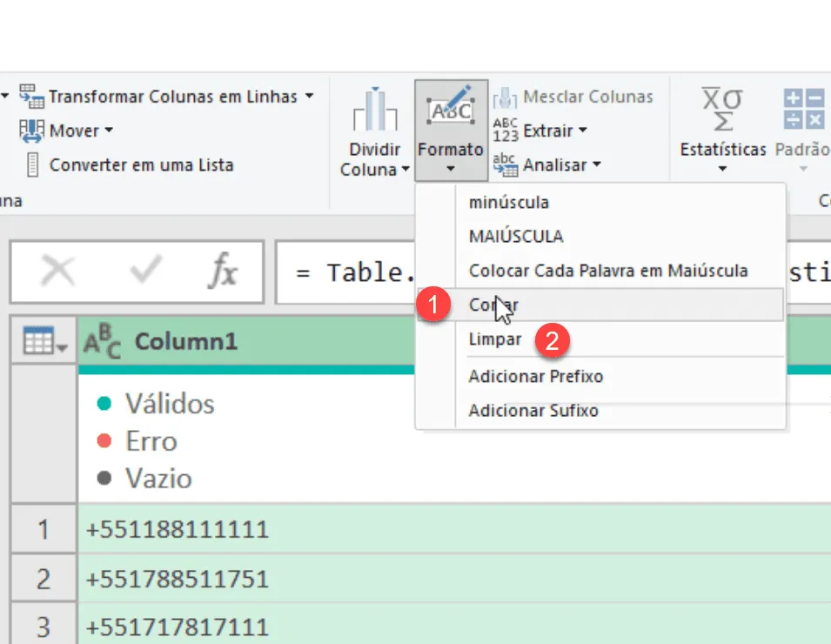Image resolution: width=831 pixels, height=644 pixels.
Task: Select the Cortar menu entry
Action: point(600,305)
